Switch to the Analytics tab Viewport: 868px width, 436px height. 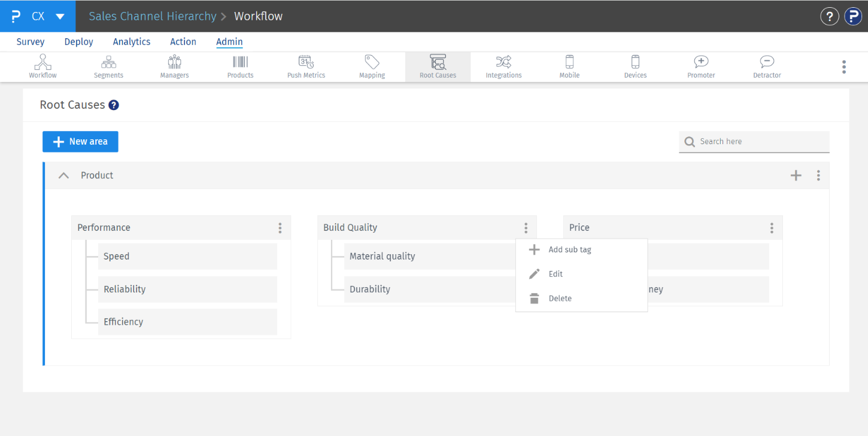[131, 42]
